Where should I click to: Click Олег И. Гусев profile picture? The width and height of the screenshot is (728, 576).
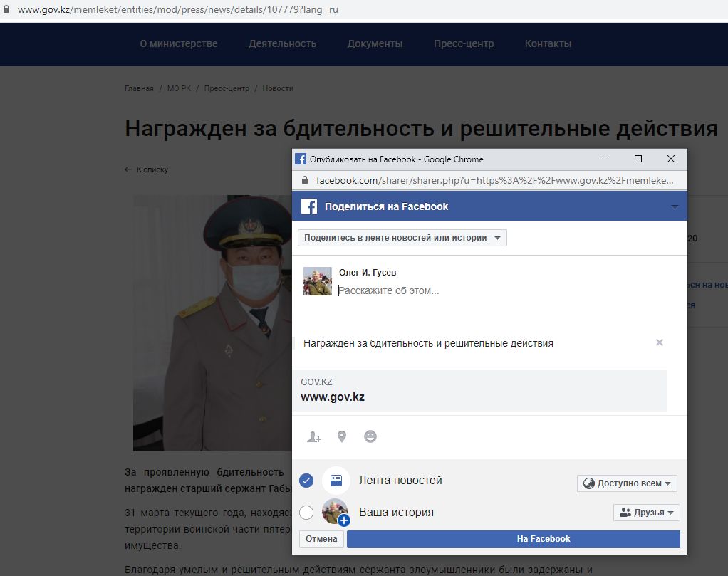(318, 281)
